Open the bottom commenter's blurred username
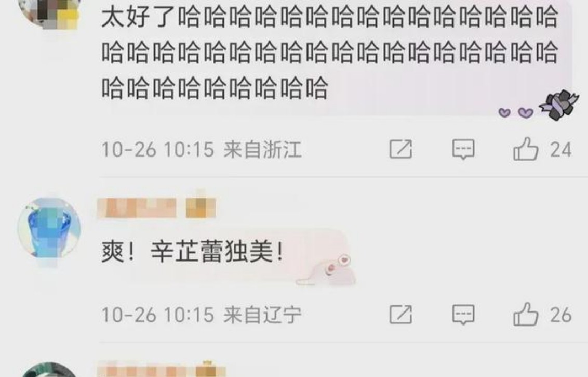 146,370
